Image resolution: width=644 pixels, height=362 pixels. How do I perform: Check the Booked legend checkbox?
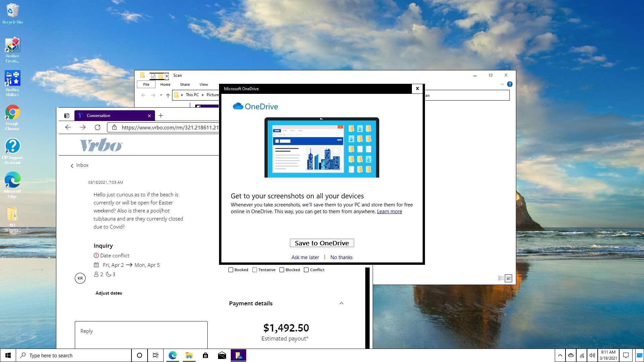coord(231,270)
